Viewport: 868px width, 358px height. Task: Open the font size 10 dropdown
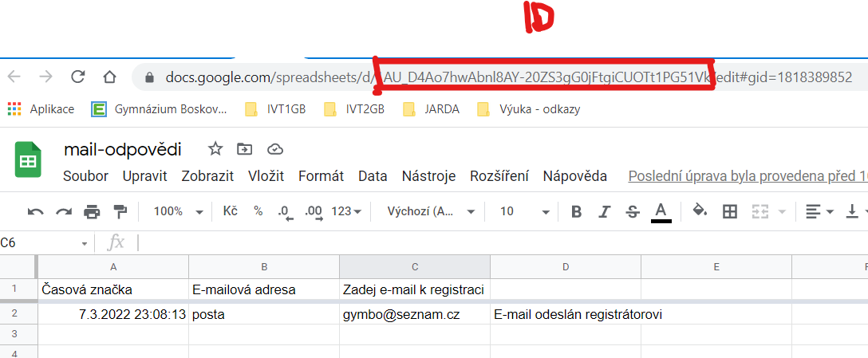coord(524,211)
